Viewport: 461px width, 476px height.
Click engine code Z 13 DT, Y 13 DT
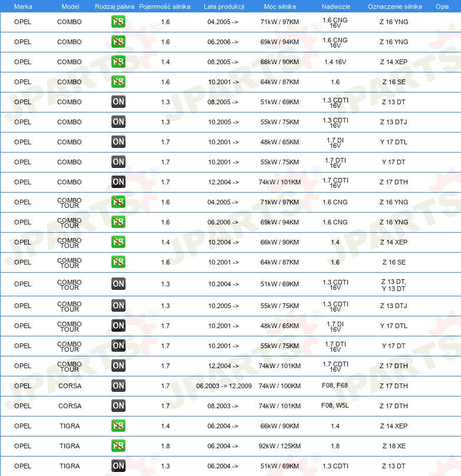click(394, 285)
